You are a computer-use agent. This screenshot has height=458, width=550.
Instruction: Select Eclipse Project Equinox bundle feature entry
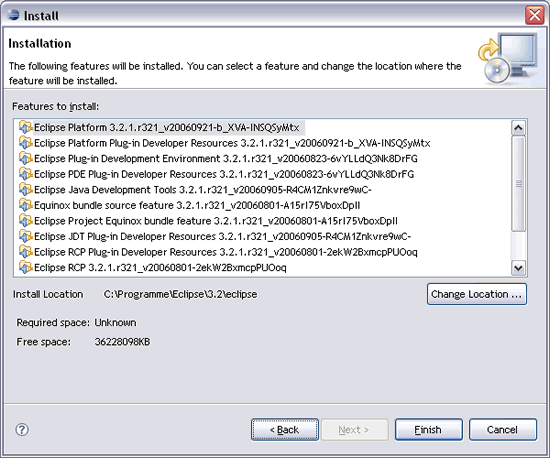(216, 221)
